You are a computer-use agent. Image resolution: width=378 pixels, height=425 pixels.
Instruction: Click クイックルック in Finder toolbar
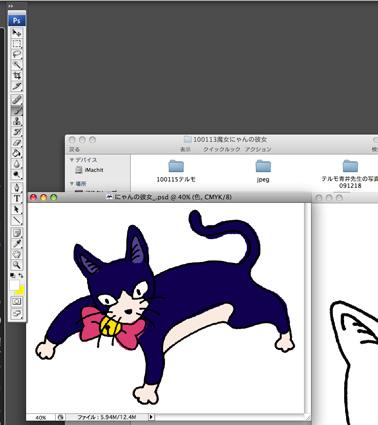point(222,149)
